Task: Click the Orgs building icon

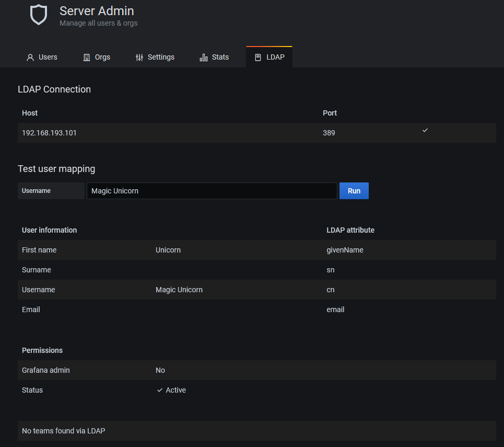Action: [x=87, y=58]
